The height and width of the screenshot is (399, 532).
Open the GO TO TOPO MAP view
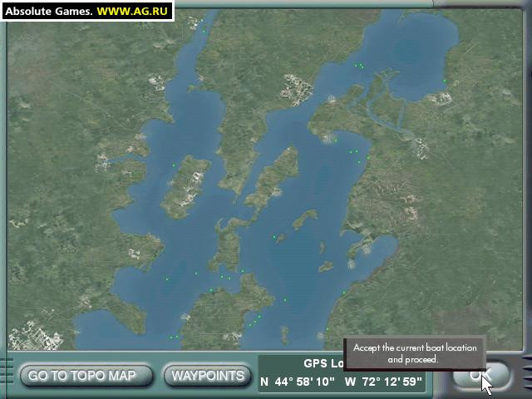[86, 375]
